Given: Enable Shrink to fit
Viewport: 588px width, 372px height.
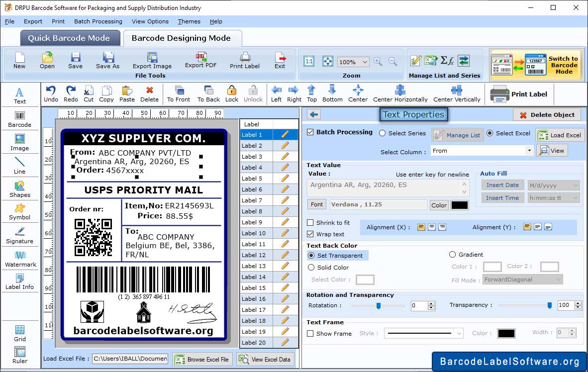Looking at the screenshot, I should click(x=310, y=223).
